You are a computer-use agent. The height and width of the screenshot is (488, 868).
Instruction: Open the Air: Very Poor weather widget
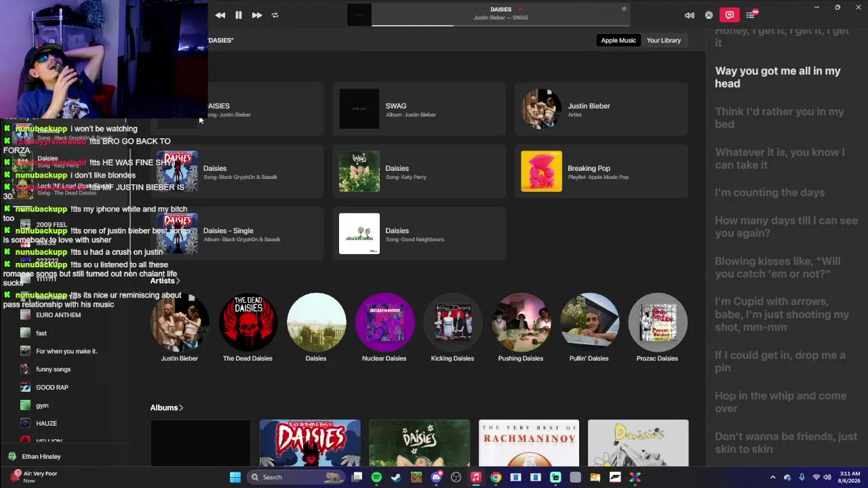33,477
